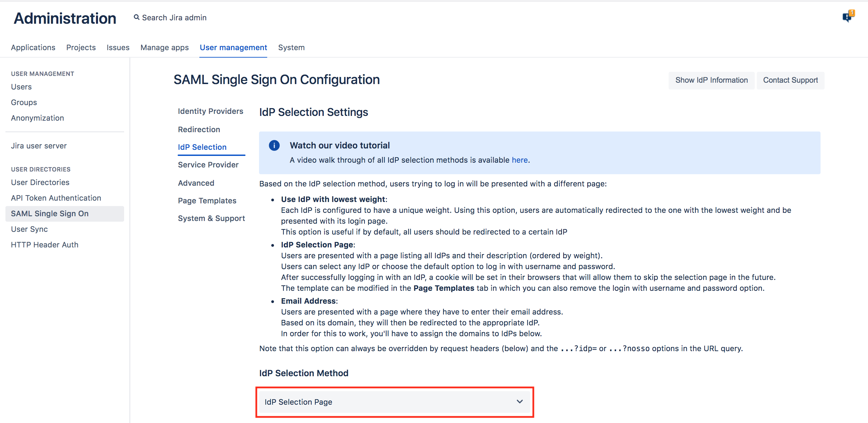Open the Manage apps tab

click(164, 47)
